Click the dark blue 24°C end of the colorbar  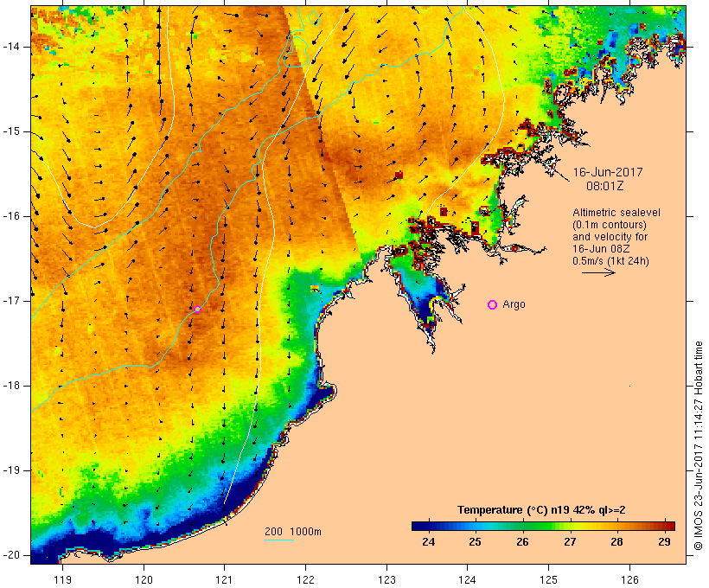point(418,526)
